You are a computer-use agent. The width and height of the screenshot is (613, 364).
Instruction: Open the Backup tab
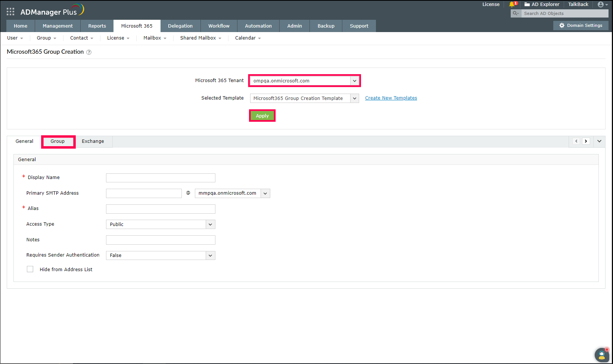pos(326,26)
